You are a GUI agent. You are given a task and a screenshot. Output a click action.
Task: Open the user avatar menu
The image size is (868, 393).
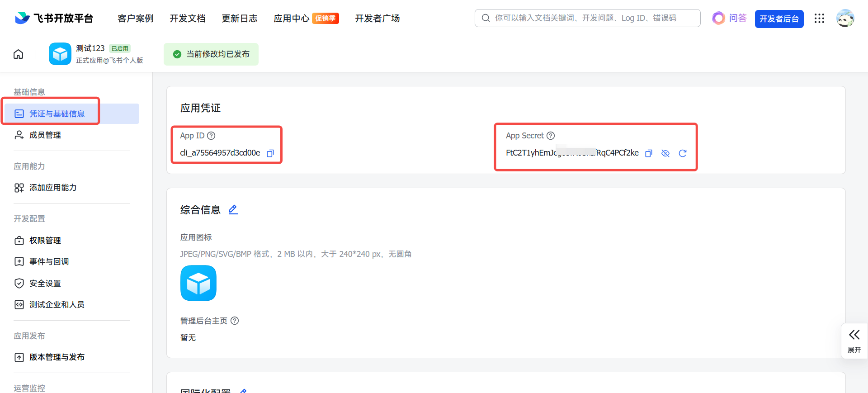(x=845, y=18)
